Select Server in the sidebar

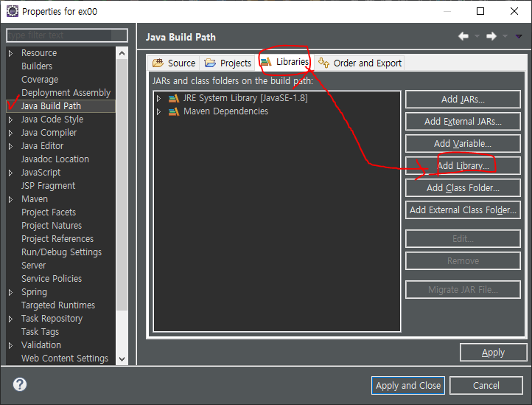(33, 266)
